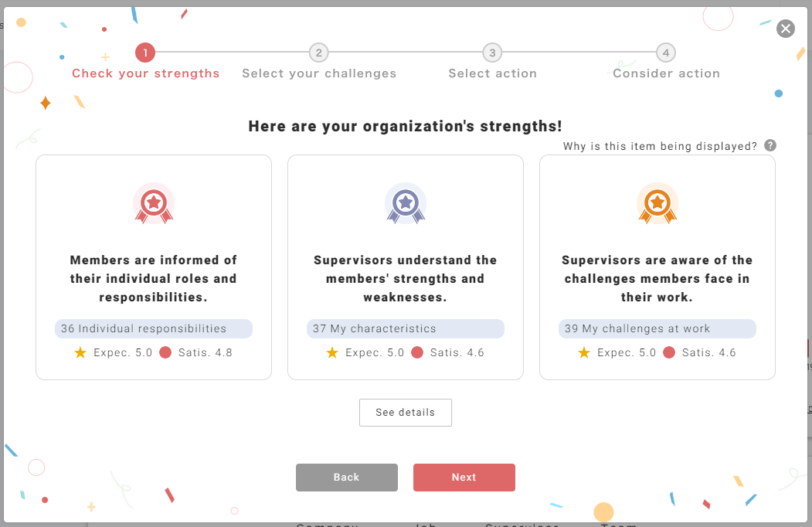The height and width of the screenshot is (527, 812).
Task: Select the '37 My characteristics' tag
Action: tap(406, 328)
